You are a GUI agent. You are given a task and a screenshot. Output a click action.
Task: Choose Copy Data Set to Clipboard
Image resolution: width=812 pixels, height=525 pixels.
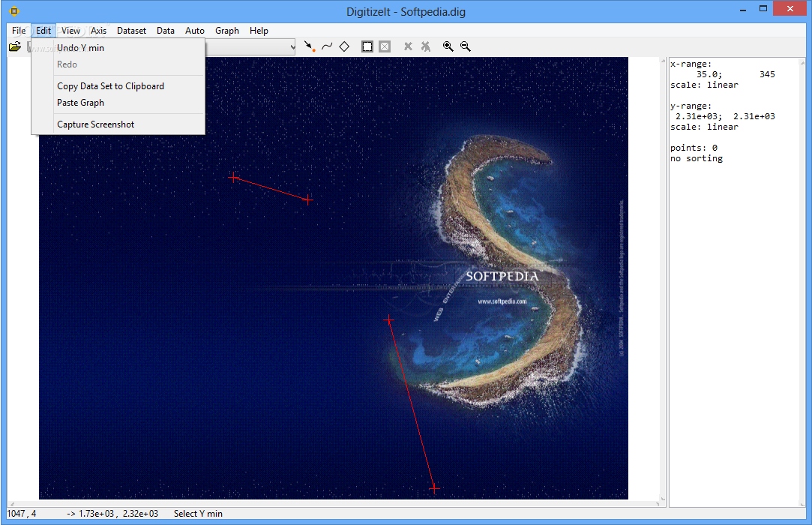(118, 86)
